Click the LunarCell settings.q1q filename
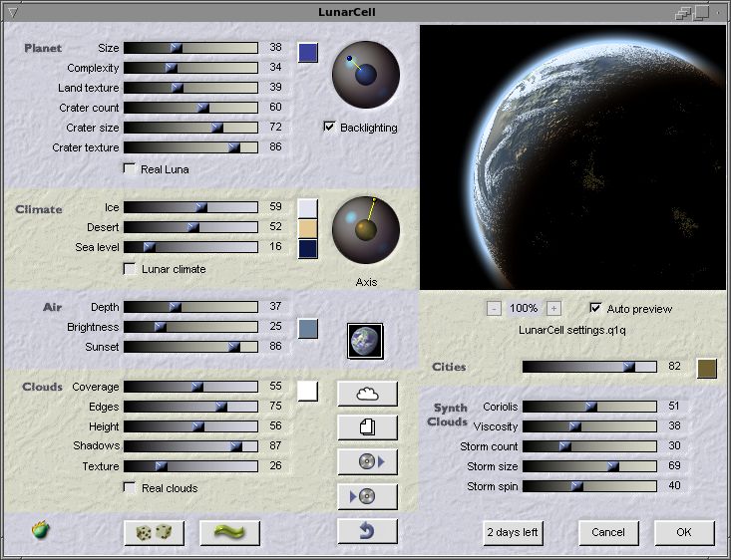This screenshot has width=731, height=560. 572,330
